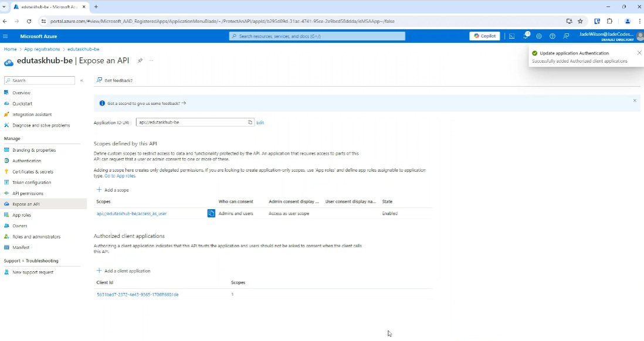Image resolution: width=644 pixels, height=341 pixels.
Task: Click the Microsoft Azure logo text
Action: coord(39,36)
